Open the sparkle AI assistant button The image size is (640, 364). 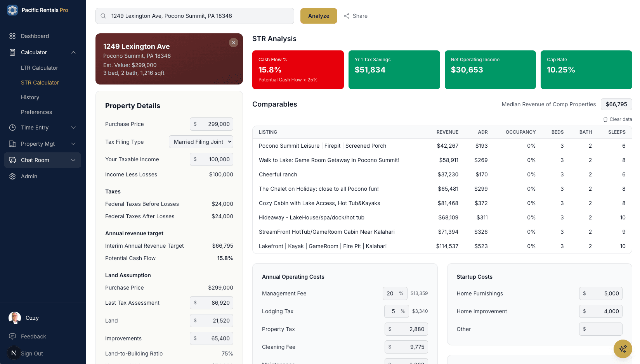[623, 349]
